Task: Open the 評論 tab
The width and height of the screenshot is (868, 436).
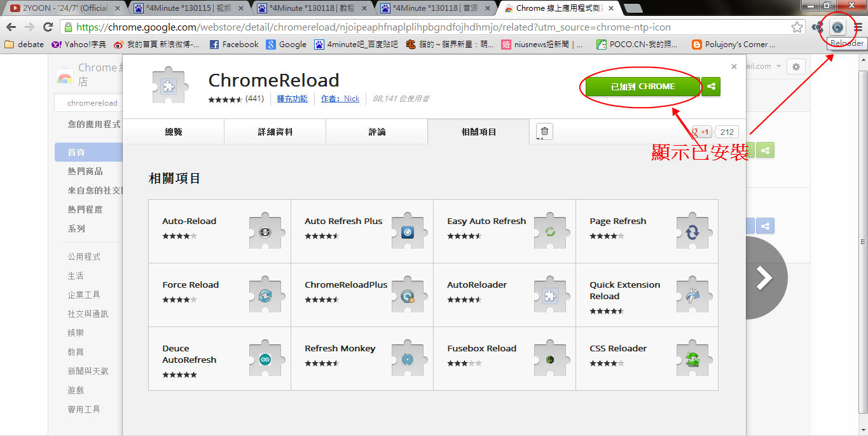Action: [376, 132]
